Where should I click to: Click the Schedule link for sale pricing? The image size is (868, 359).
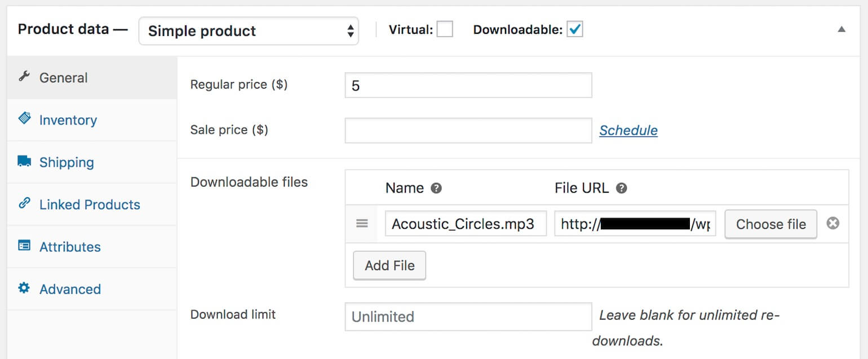tap(628, 130)
